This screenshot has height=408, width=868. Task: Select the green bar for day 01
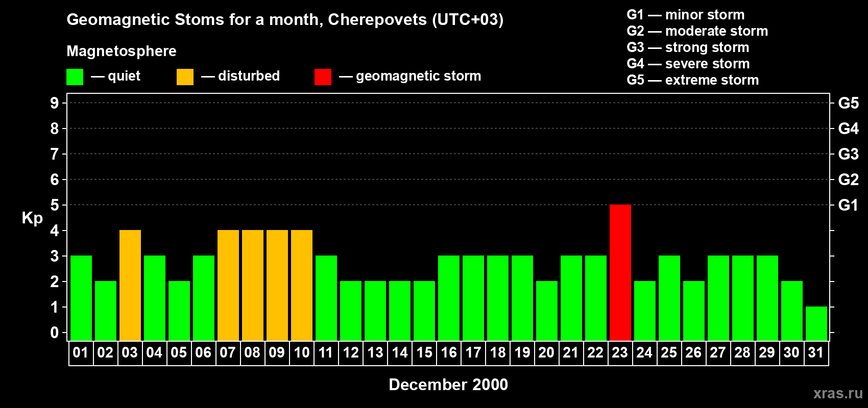[x=81, y=298]
